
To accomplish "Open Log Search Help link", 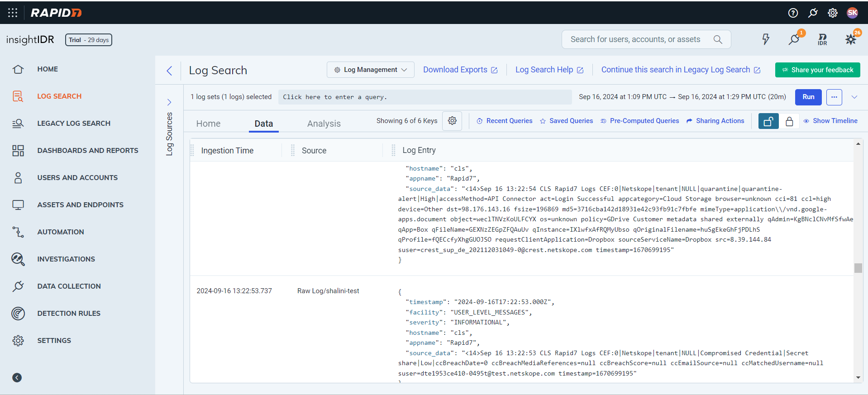I will click(549, 70).
